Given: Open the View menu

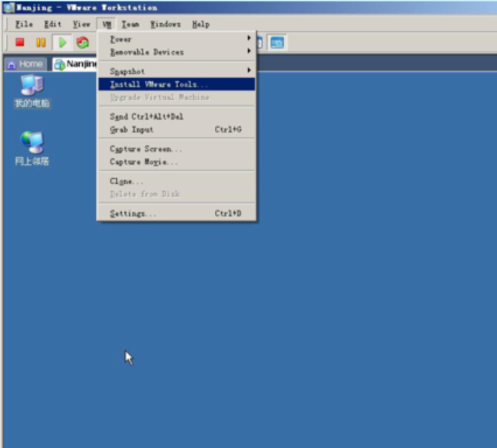Looking at the screenshot, I should click(x=82, y=24).
